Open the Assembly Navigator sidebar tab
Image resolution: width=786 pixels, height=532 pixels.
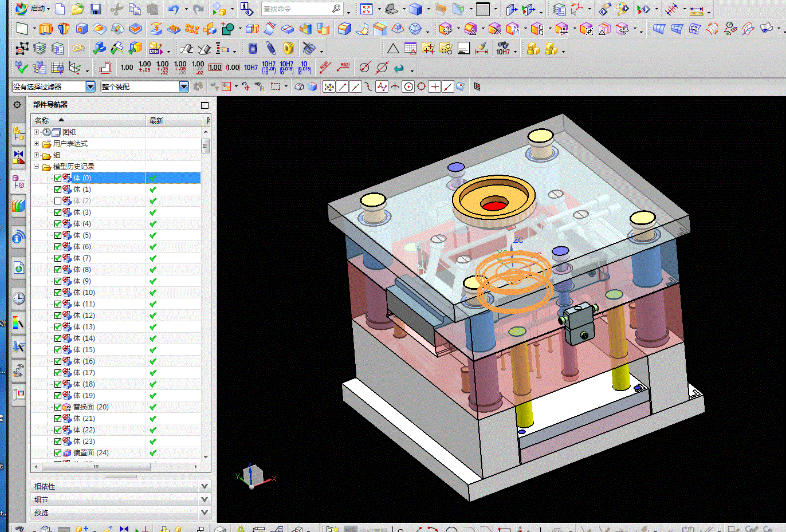click(18, 134)
